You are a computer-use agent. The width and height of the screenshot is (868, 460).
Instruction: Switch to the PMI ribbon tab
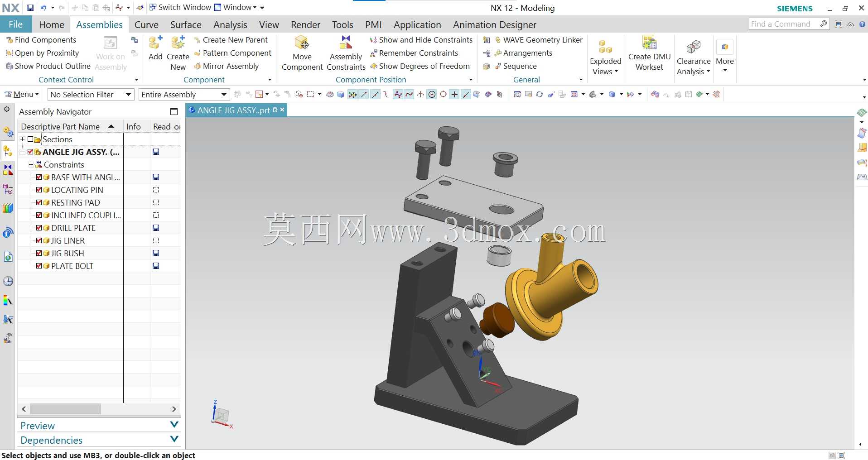[x=373, y=24]
